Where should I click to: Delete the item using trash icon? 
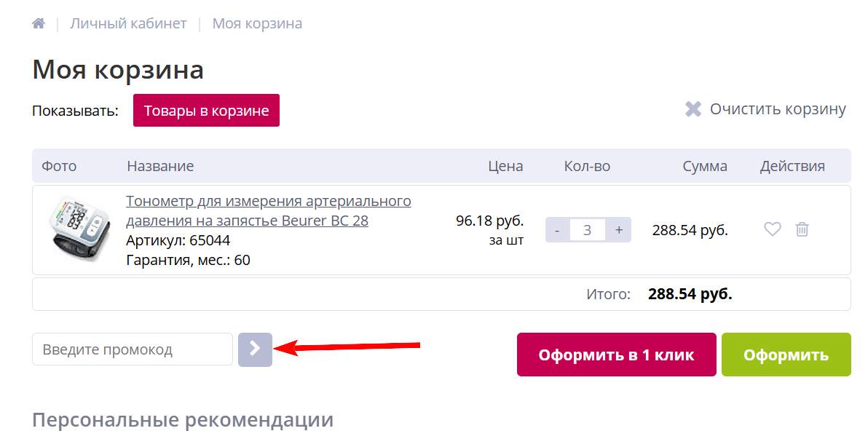pyautogui.click(x=802, y=229)
